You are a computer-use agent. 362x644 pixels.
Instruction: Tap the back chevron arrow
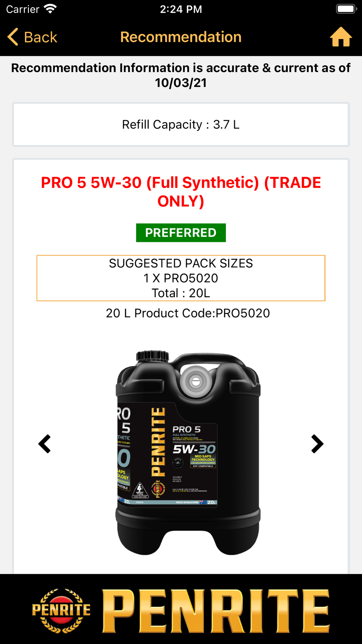[13, 37]
